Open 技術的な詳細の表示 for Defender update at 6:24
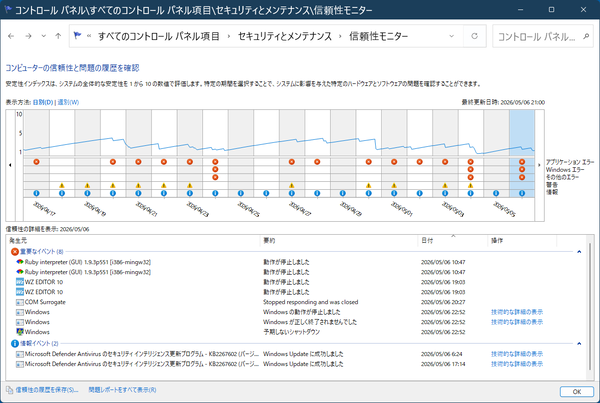 pyautogui.click(x=517, y=354)
